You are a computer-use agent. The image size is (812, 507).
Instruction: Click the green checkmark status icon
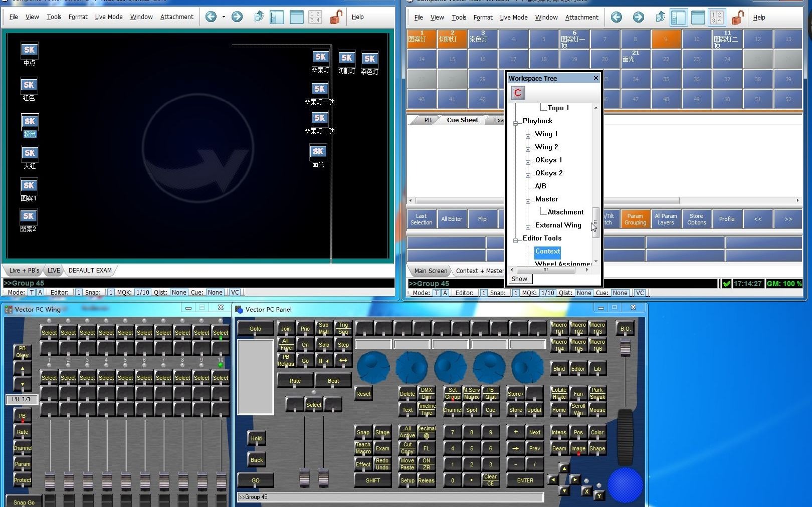pos(726,284)
